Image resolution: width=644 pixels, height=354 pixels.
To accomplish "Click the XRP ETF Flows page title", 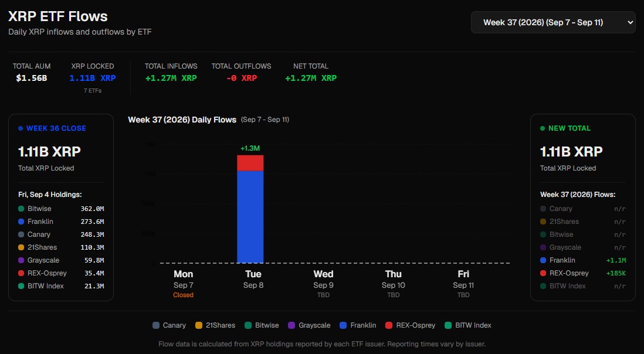I will pos(58,16).
